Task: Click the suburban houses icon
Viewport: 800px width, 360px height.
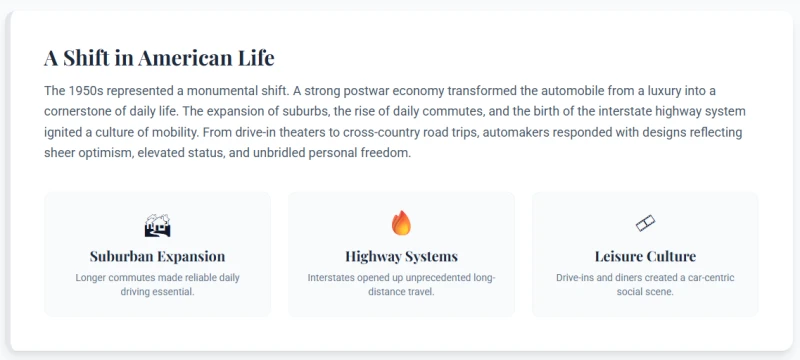Action: tap(157, 225)
